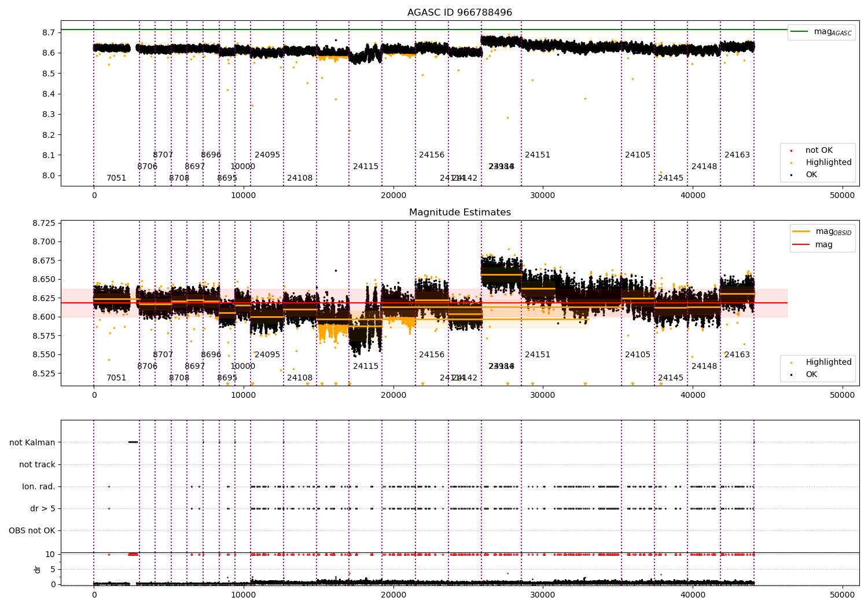The image size is (868, 608).
Task: Click the 8.3 y-axis tick label
Action: pos(49,115)
